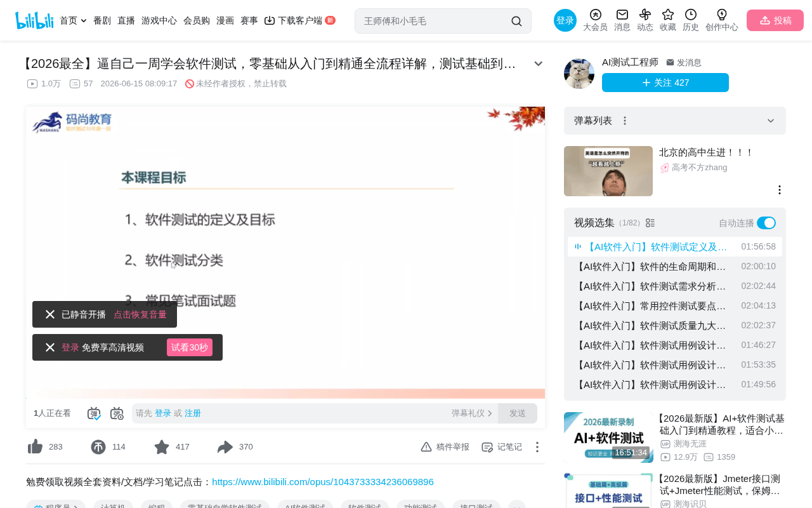Close the muted autoplay notice
The height and width of the screenshot is (508, 812).
click(x=50, y=314)
